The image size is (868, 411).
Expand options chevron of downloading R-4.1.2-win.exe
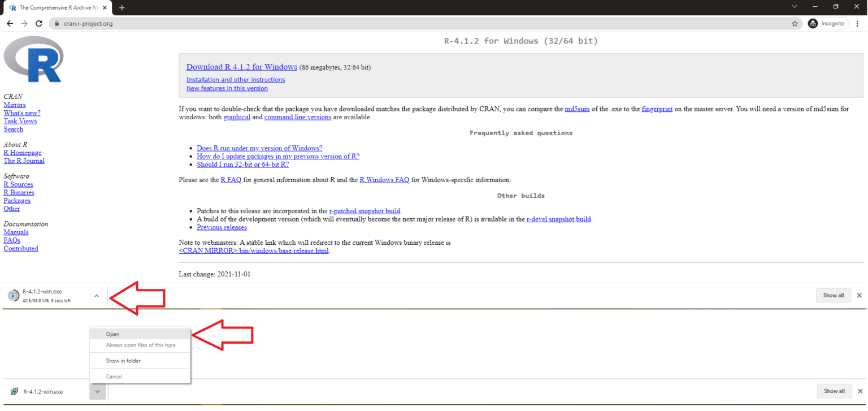point(97,296)
